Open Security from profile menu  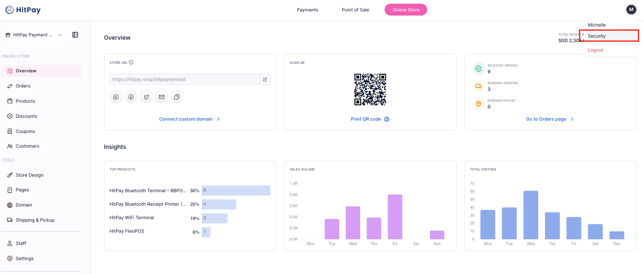tap(610, 36)
